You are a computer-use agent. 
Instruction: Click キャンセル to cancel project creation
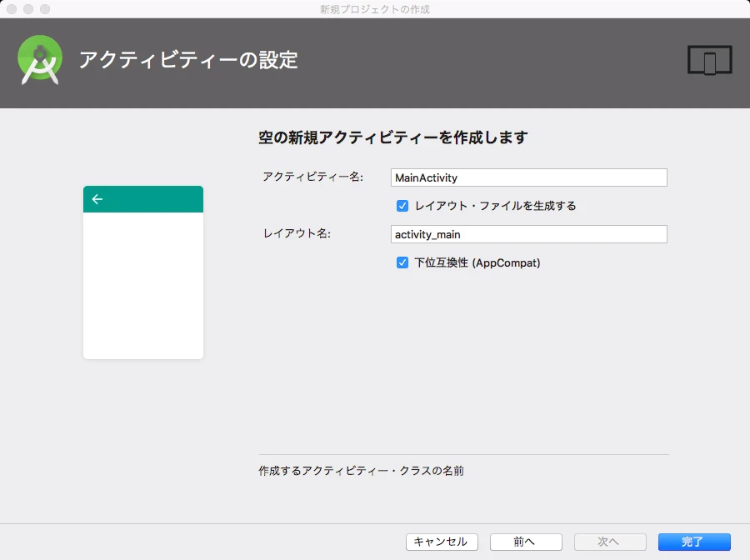click(x=442, y=541)
